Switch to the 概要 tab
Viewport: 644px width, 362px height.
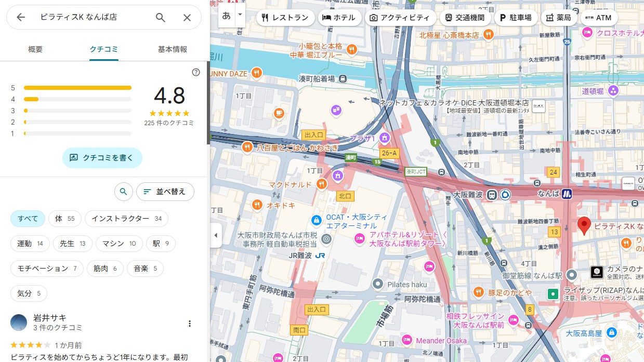(x=35, y=49)
